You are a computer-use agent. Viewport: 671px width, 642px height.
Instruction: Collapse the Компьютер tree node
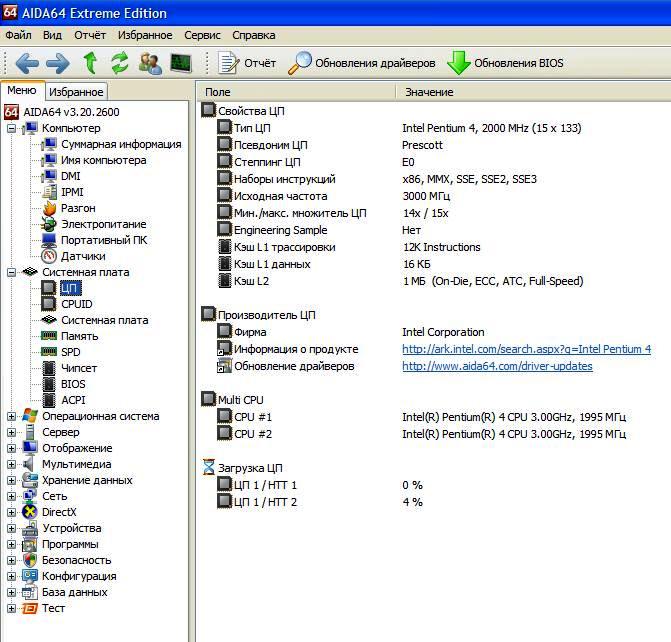tap(12, 128)
